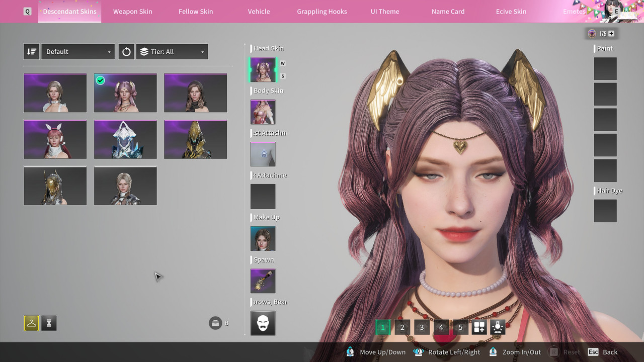Select the brunette wavy-hair head skin thumbnail
The height and width of the screenshot is (362, 644).
(195, 93)
